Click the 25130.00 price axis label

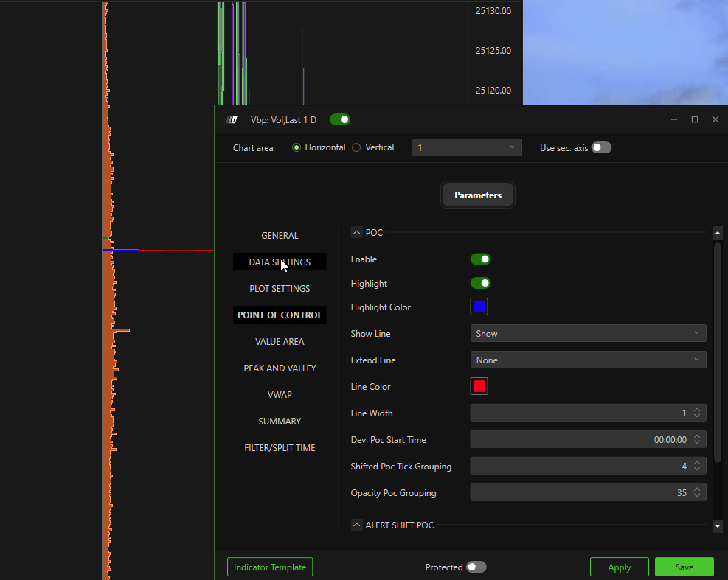tap(493, 10)
